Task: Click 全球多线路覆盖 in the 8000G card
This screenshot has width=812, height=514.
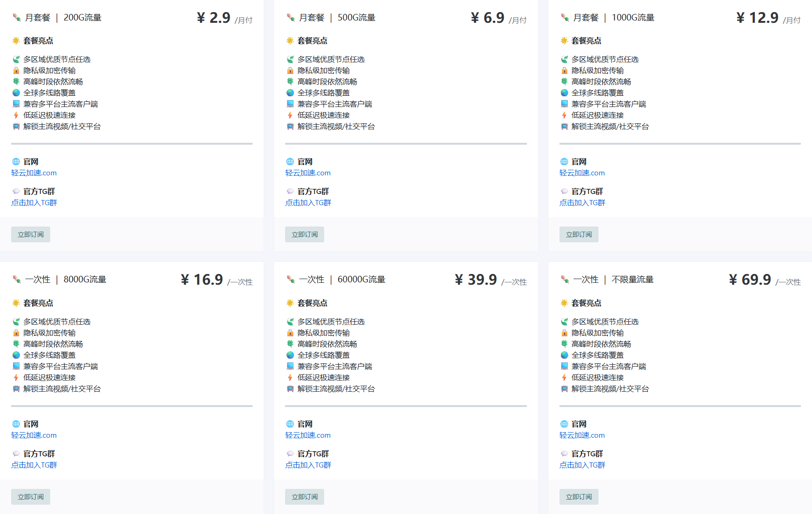Action: (49, 355)
